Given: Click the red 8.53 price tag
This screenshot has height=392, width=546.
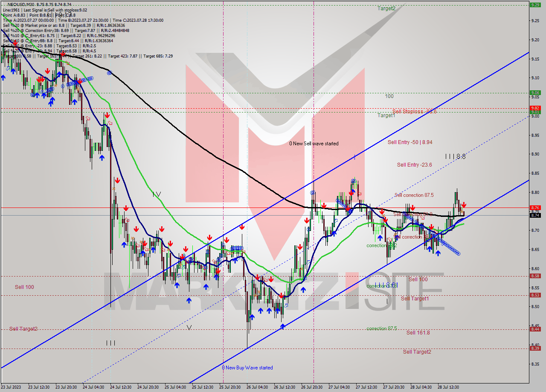Looking at the screenshot, I should (535, 295).
